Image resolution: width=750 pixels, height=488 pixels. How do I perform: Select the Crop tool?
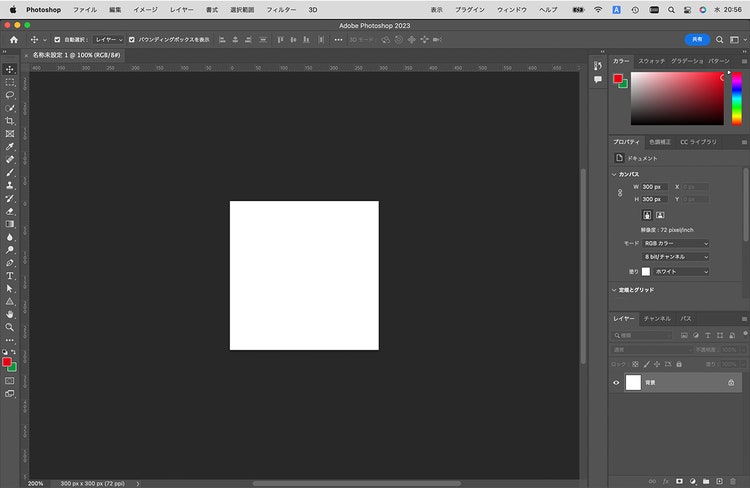[10, 121]
